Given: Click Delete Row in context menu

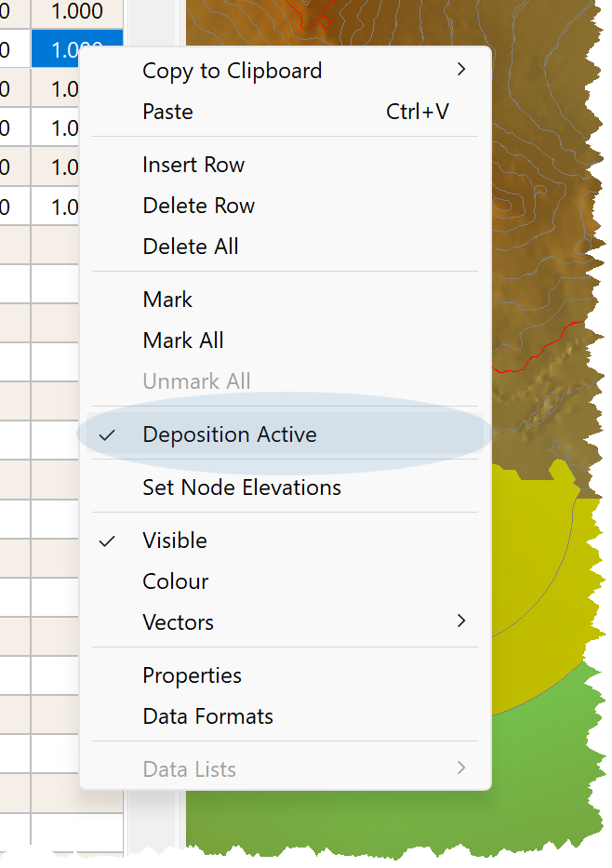Looking at the screenshot, I should pos(198,206).
